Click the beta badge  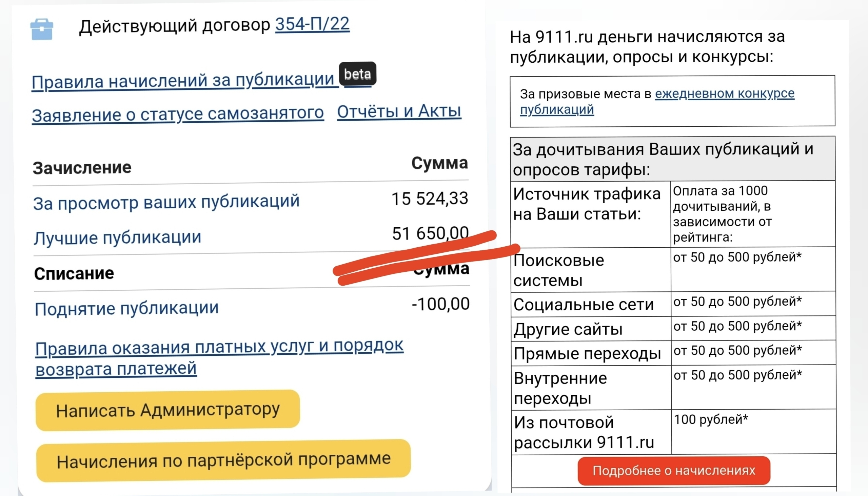click(357, 74)
